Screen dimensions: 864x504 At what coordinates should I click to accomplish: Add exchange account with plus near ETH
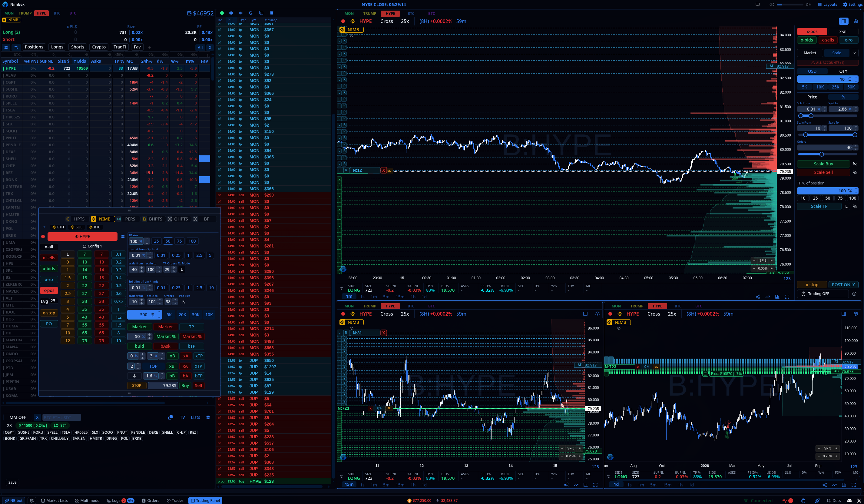click(44, 227)
